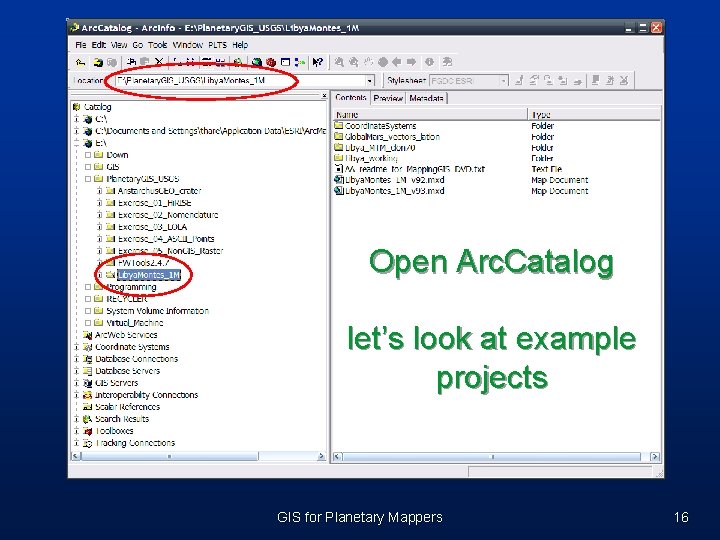Select the Zoom Out tool
Screen dimensions: 720x540
(x=354, y=62)
